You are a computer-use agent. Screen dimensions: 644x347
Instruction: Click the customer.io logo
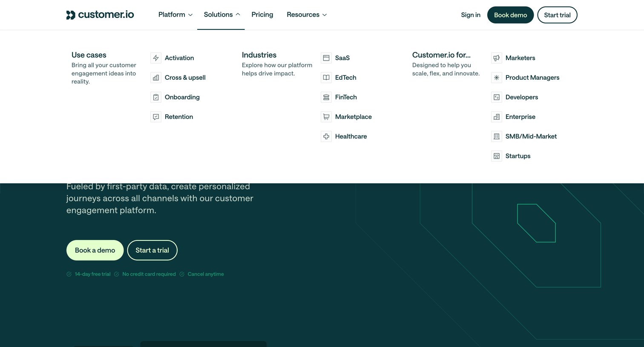point(100,15)
